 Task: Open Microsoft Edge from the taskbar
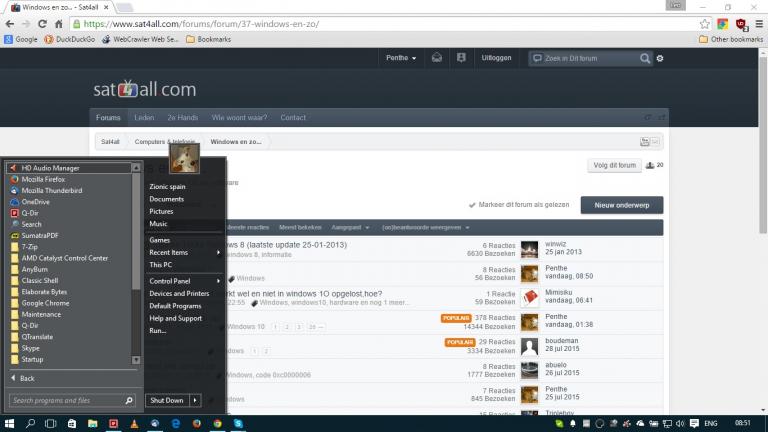[x=176, y=424]
